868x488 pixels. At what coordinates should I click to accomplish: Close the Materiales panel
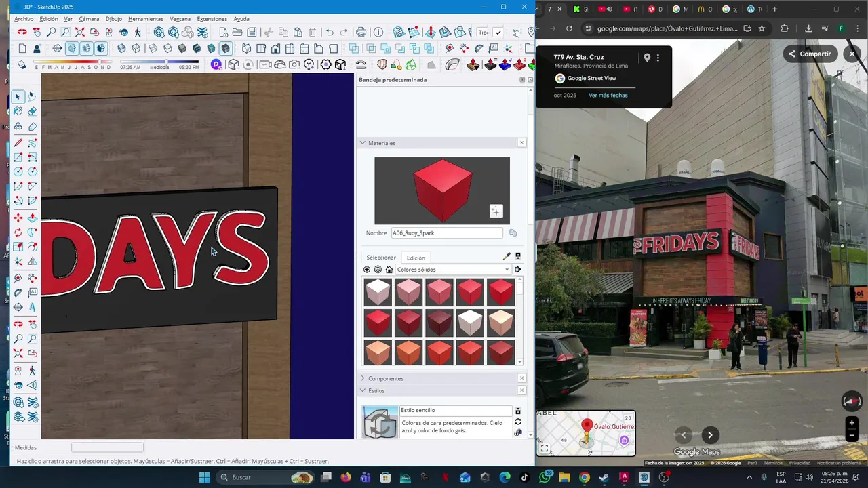[521, 143]
